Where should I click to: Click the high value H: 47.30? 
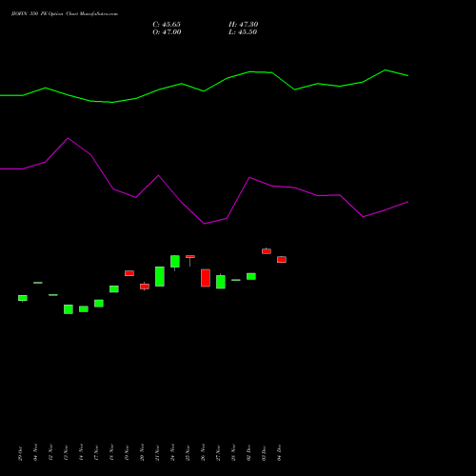pyautogui.click(x=243, y=25)
